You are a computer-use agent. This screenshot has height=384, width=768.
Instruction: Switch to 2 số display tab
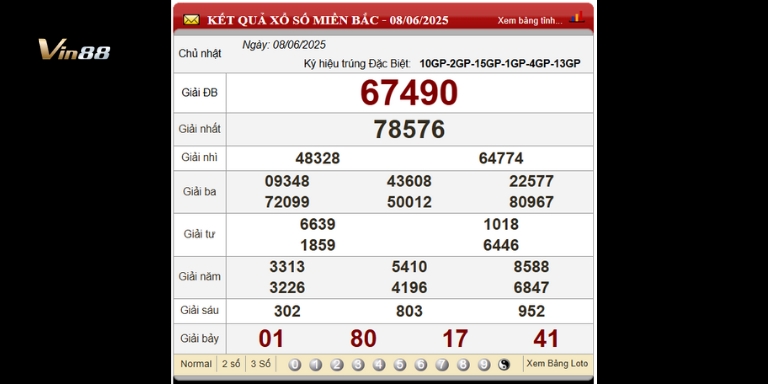pos(231,364)
